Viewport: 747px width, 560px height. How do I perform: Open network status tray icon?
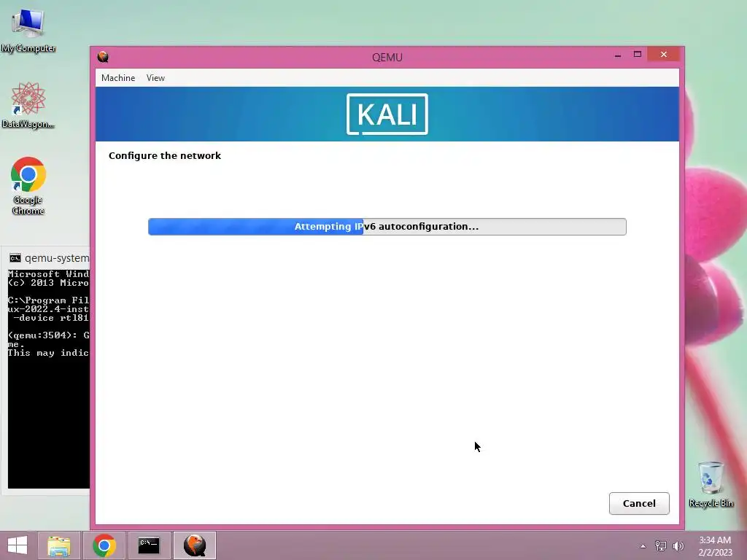[x=661, y=546]
